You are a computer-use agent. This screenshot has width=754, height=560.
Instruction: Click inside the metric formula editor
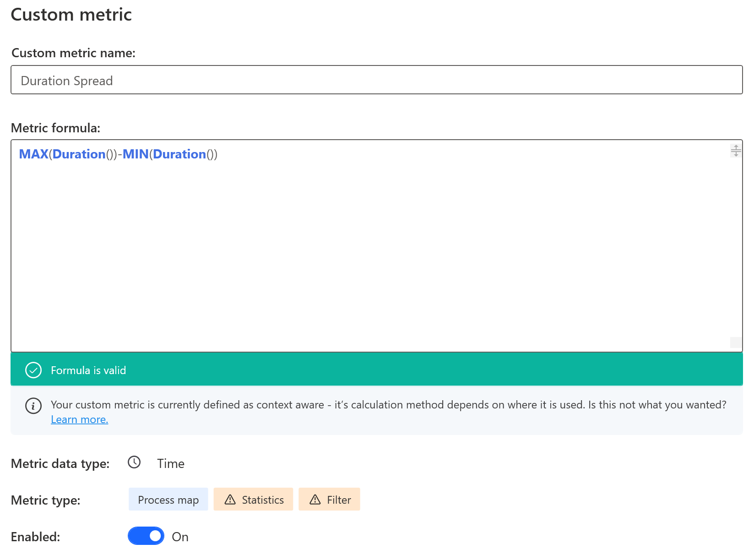tap(320, 229)
